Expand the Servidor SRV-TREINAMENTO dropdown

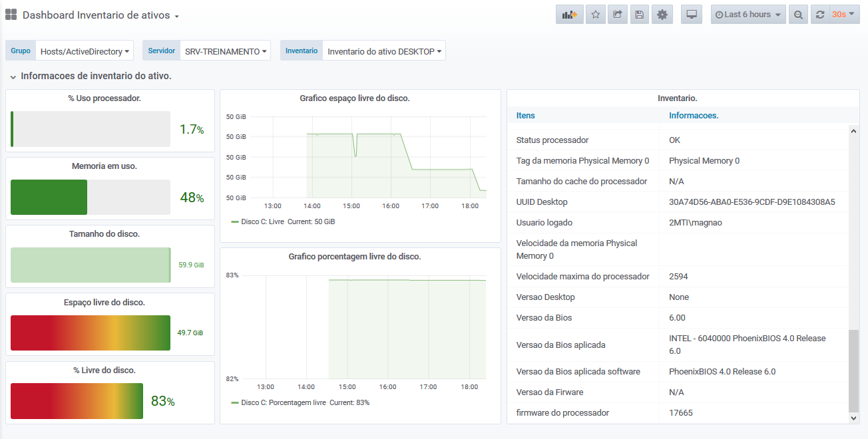point(226,51)
